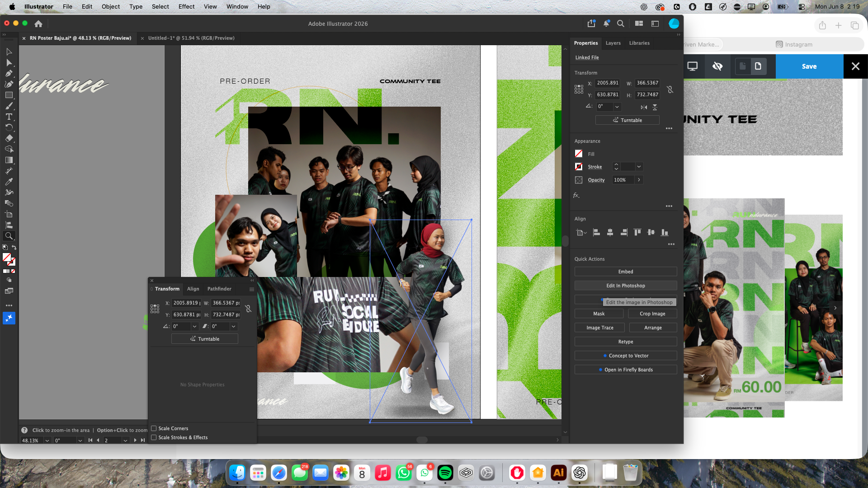Toggle constrain proportions in floating Transform panel

[248, 309]
